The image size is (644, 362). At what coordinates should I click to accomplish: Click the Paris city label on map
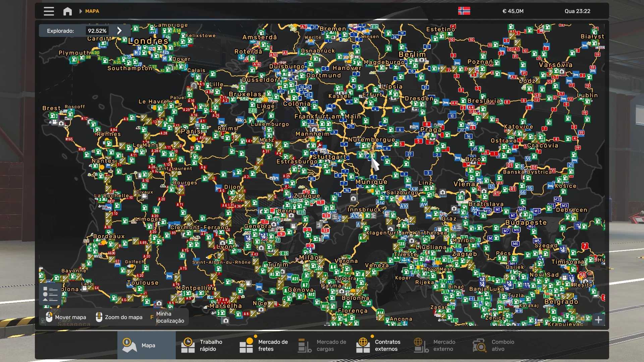191,131
